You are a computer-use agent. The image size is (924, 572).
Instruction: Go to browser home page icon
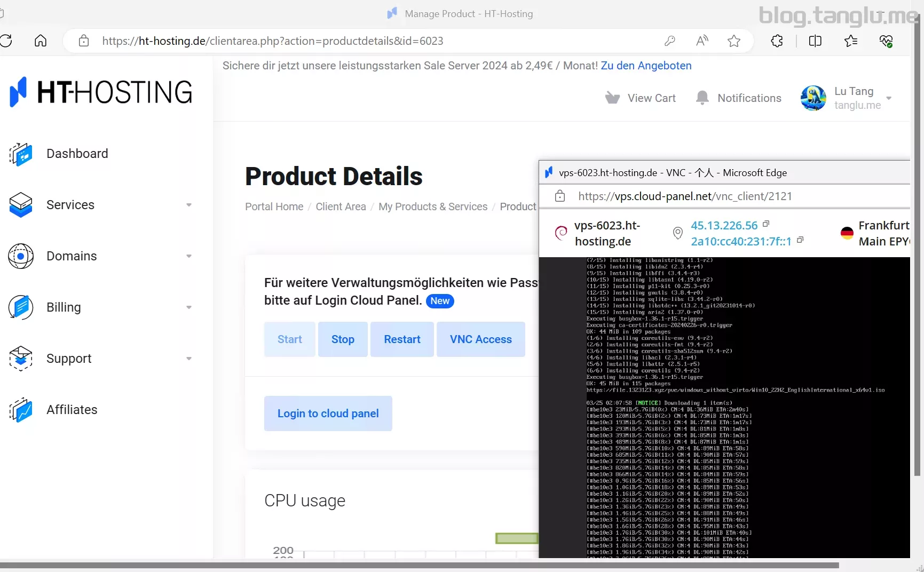coord(41,41)
